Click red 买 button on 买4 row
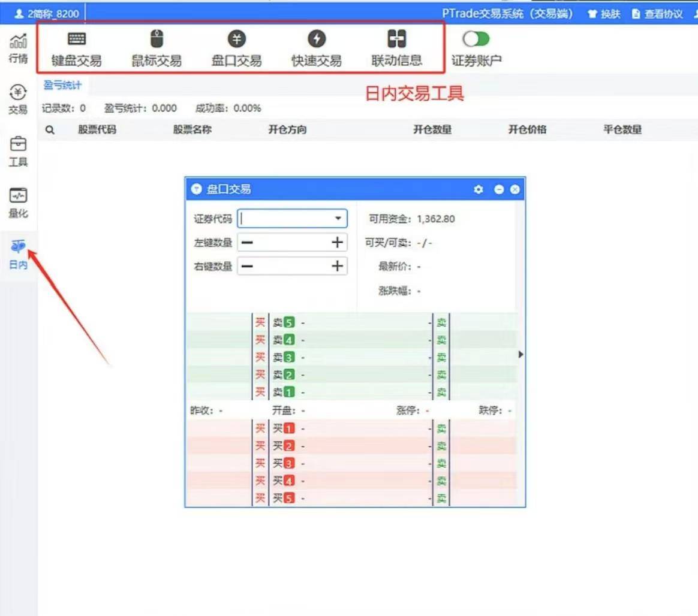Viewport: 698px width, 616px height. (x=260, y=481)
